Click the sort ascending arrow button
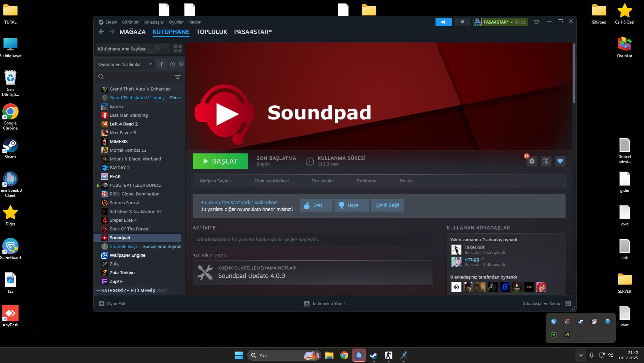 (x=162, y=64)
